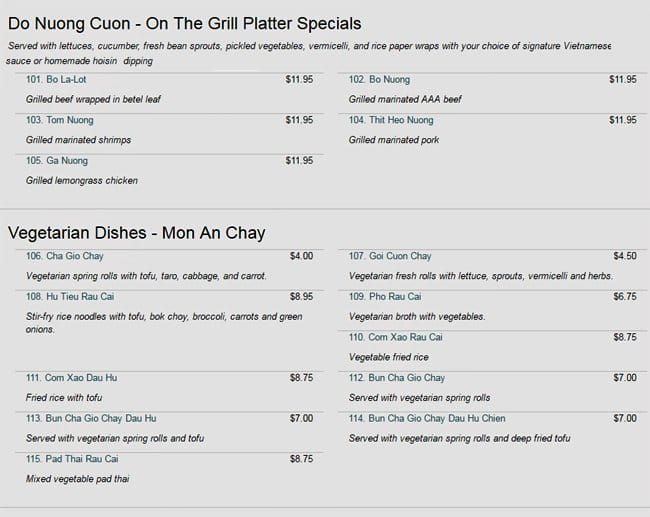
Task: Click the Ga Nuong lemongrass chicken item
Action: (57, 161)
